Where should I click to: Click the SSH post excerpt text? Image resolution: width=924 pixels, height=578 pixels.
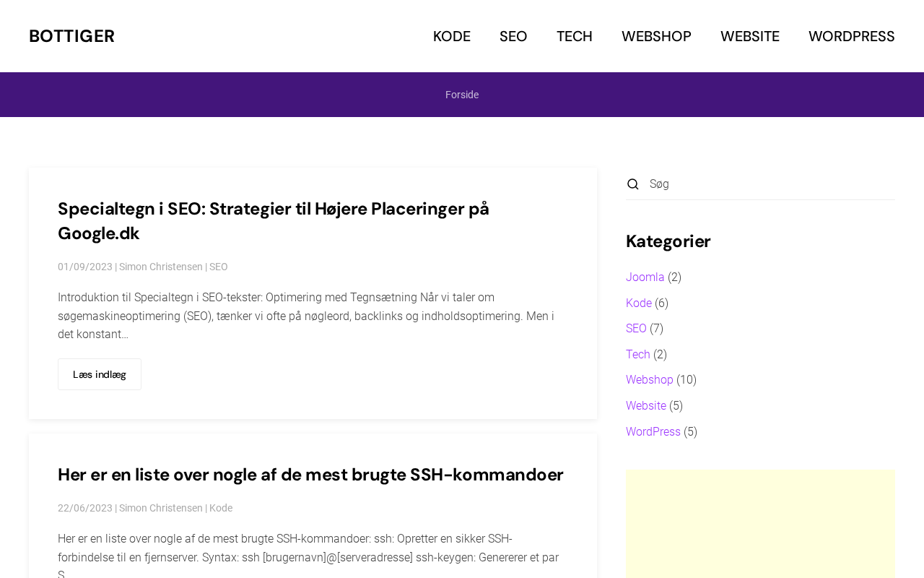click(308, 555)
